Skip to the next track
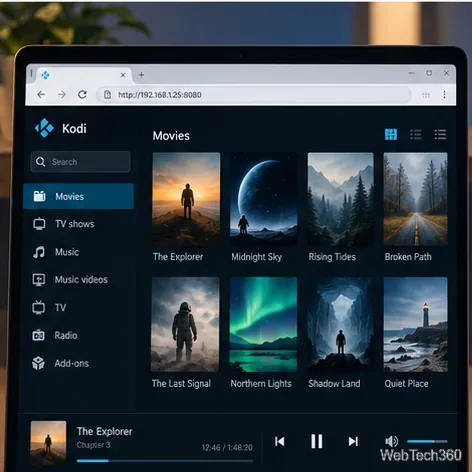The image size is (472, 472). [353, 441]
